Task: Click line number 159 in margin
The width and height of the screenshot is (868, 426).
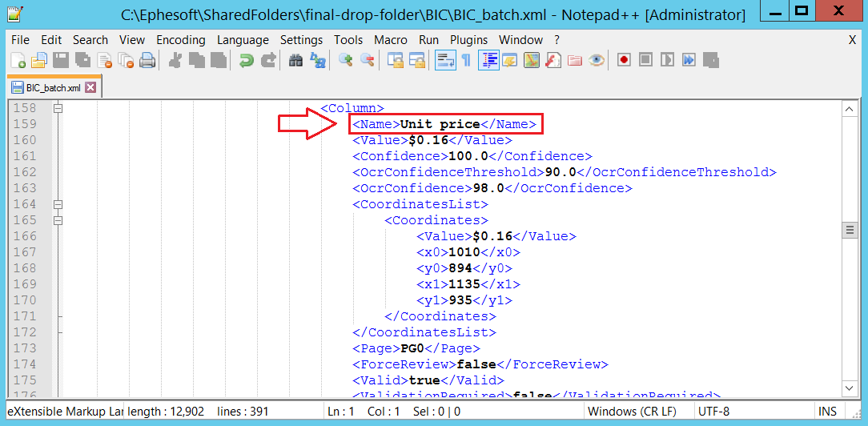Action: pos(26,124)
